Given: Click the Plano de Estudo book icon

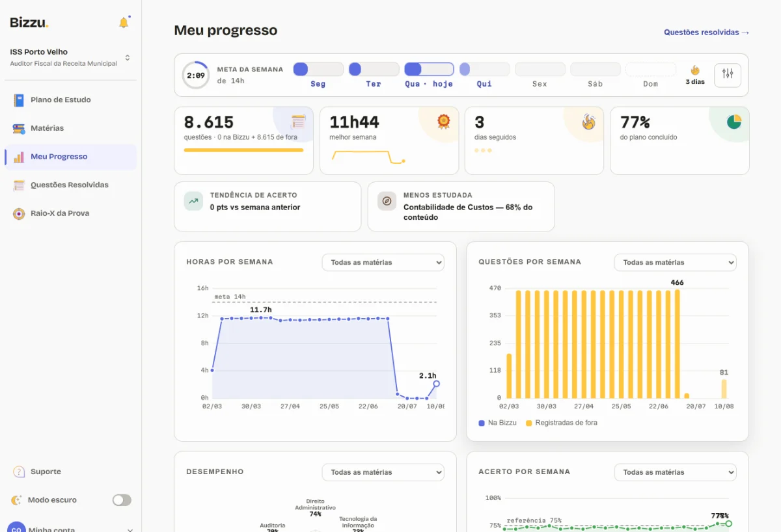Looking at the screenshot, I should pyautogui.click(x=19, y=100).
